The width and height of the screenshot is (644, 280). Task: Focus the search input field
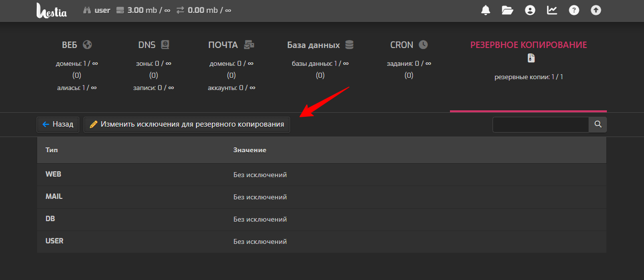click(541, 125)
